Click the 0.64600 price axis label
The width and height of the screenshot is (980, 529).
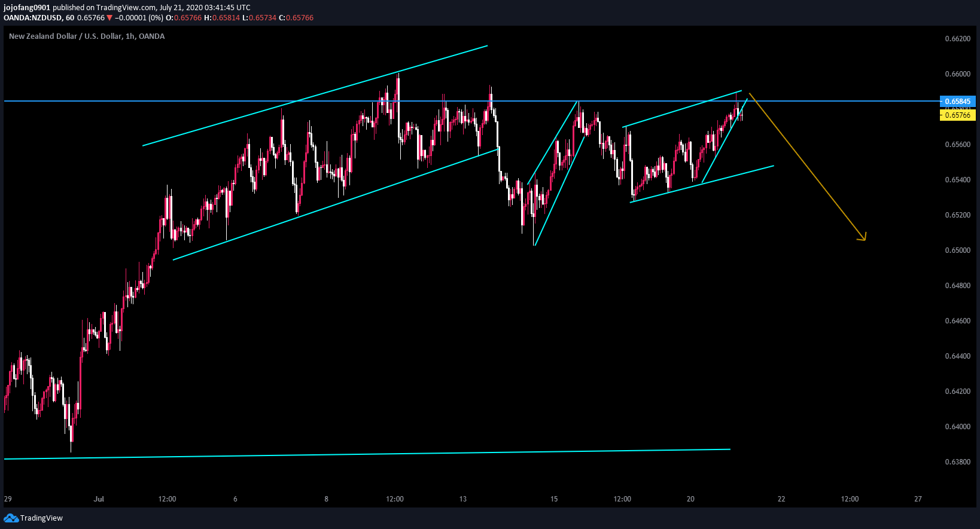pos(958,321)
